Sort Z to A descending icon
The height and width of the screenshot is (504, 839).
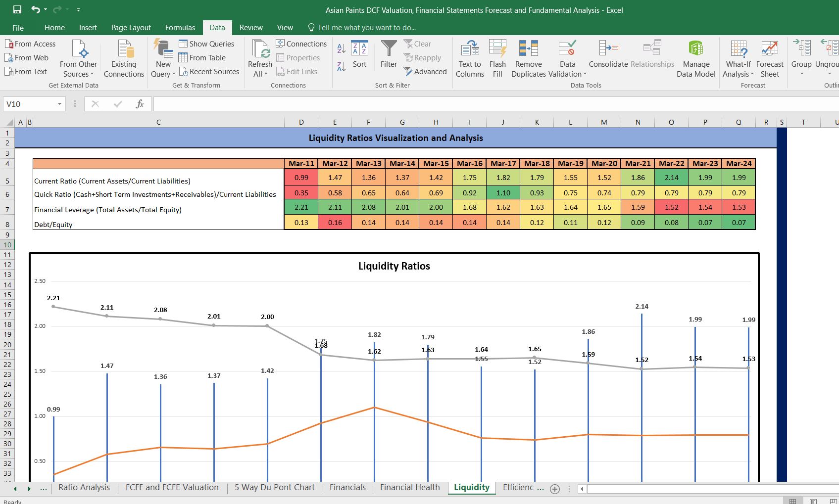coord(342,66)
